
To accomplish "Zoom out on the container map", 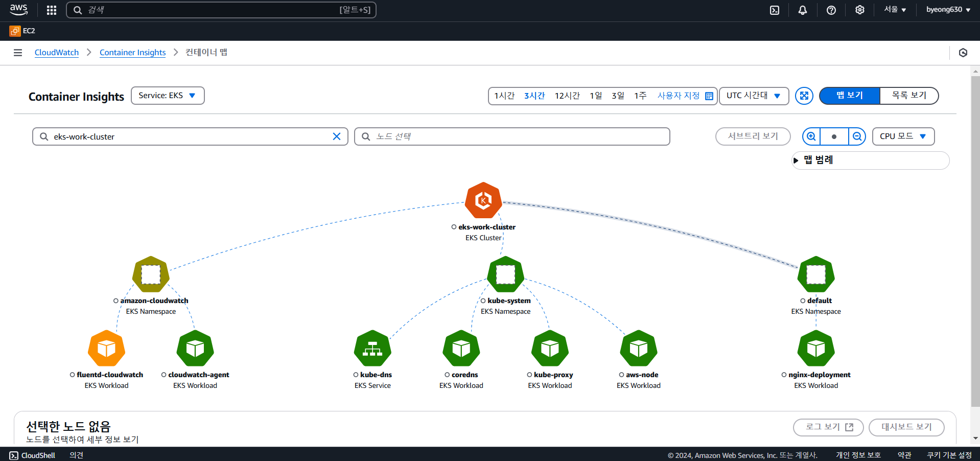I will point(857,136).
